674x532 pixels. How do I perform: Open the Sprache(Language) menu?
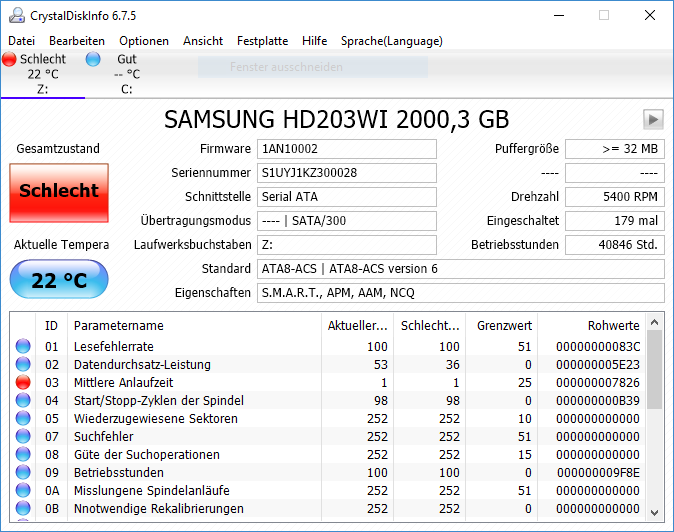pyautogui.click(x=392, y=41)
